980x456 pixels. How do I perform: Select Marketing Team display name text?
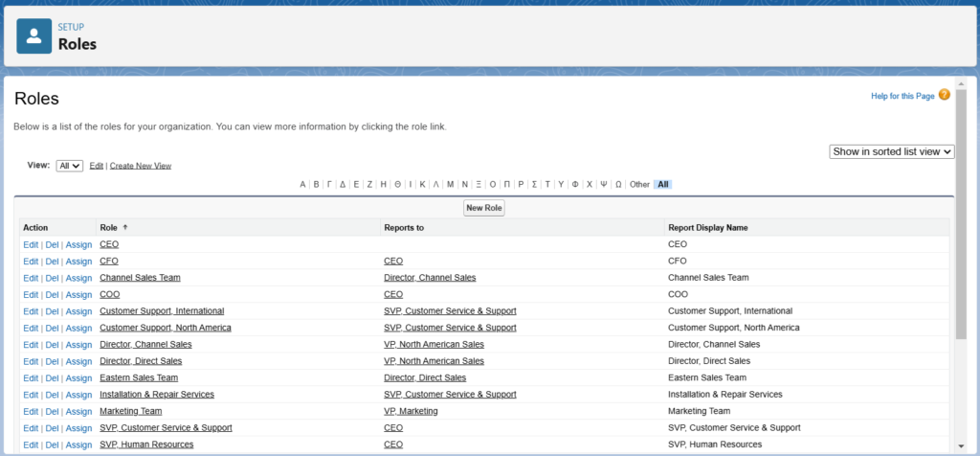click(x=699, y=411)
